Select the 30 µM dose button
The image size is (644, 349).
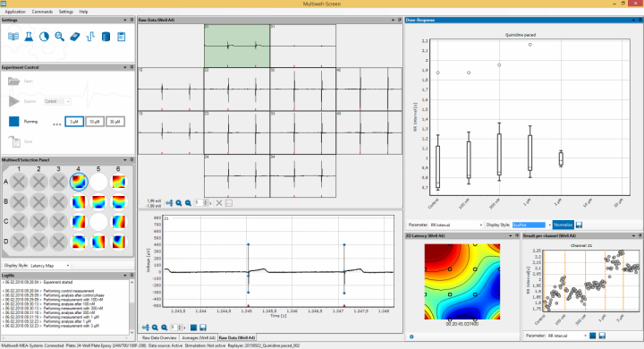click(x=115, y=122)
